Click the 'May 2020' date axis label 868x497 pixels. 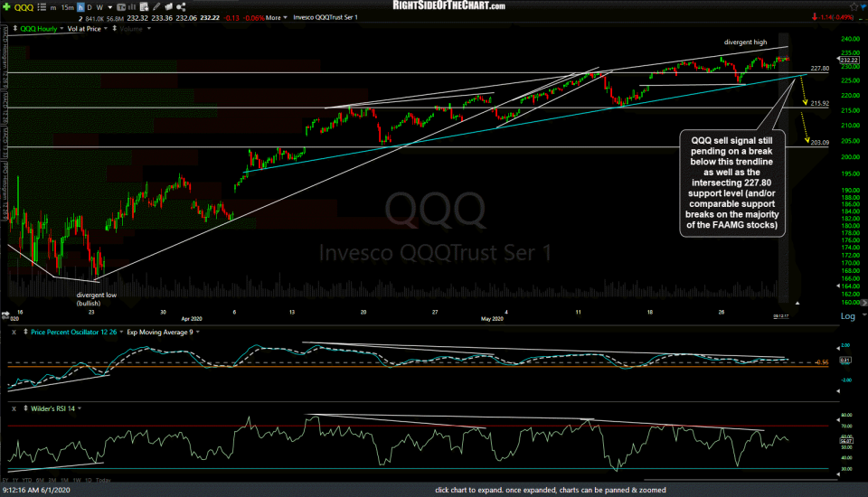coord(492,319)
